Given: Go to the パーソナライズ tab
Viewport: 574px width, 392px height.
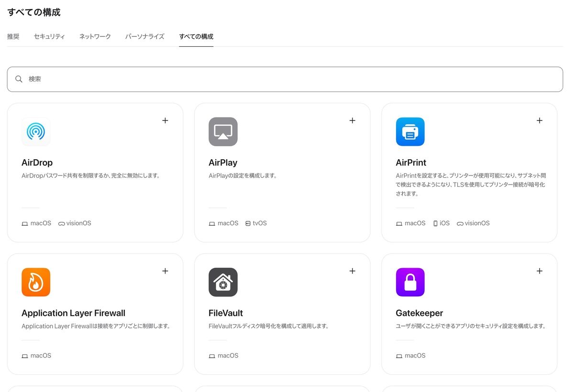Looking at the screenshot, I should coord(144,36).
